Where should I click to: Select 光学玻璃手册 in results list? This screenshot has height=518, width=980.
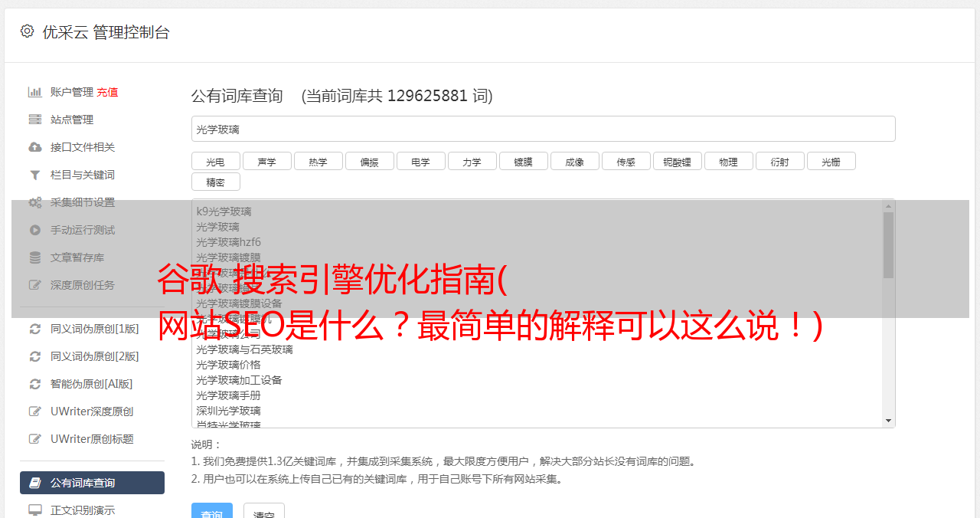click(x=228, y=395)
